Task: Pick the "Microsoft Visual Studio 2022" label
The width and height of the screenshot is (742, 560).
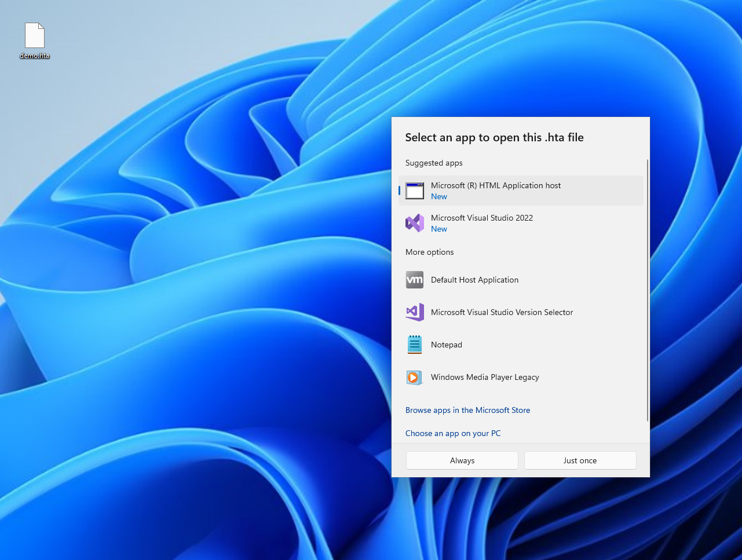Action: pyautogui.click(x=482, y=218)
